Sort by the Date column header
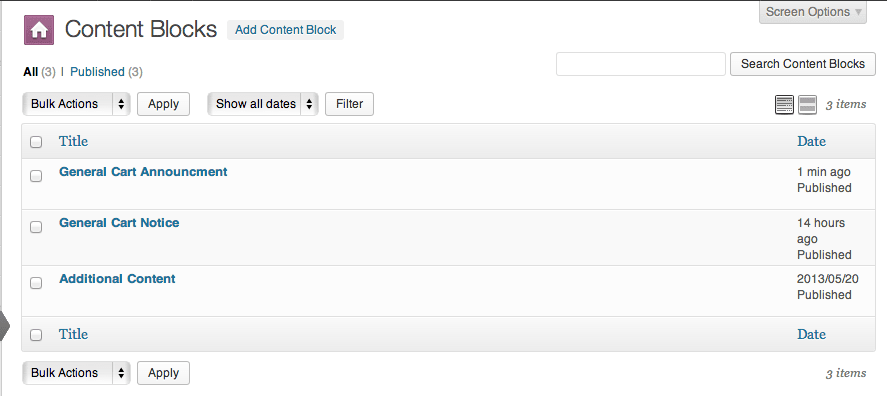The width and height of the screenshot is (887, 396). point(811,141)
